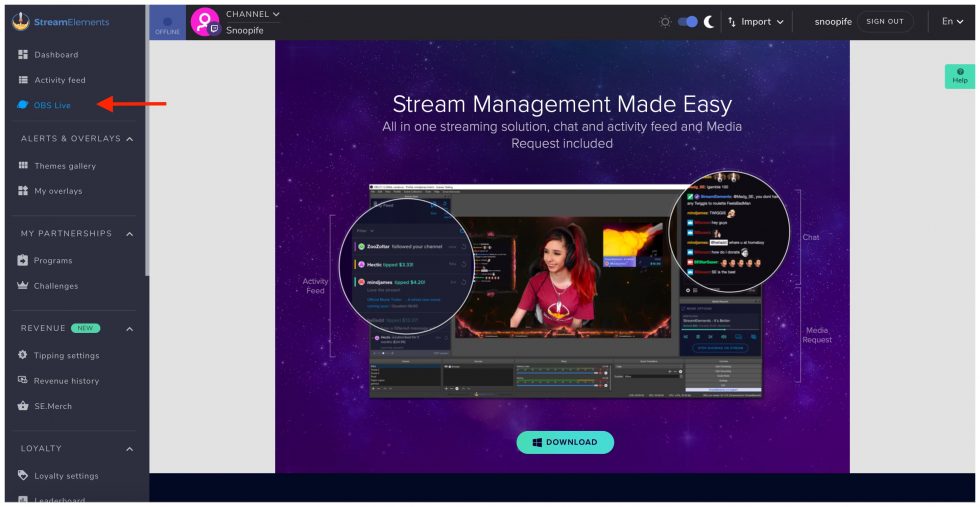Image resolution: width=980 pixels, height=507 pixels.
Task: Click the Programs badge icon
Action: (23, 260)
